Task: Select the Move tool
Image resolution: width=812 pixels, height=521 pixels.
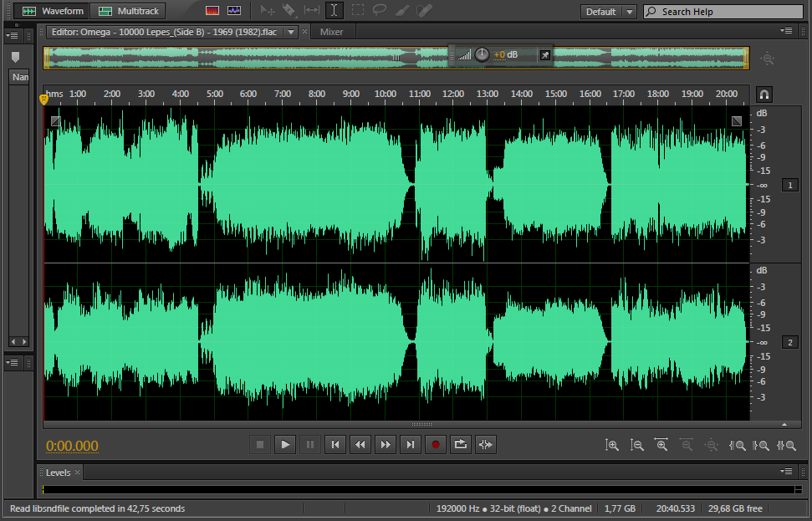Action: 268,10
